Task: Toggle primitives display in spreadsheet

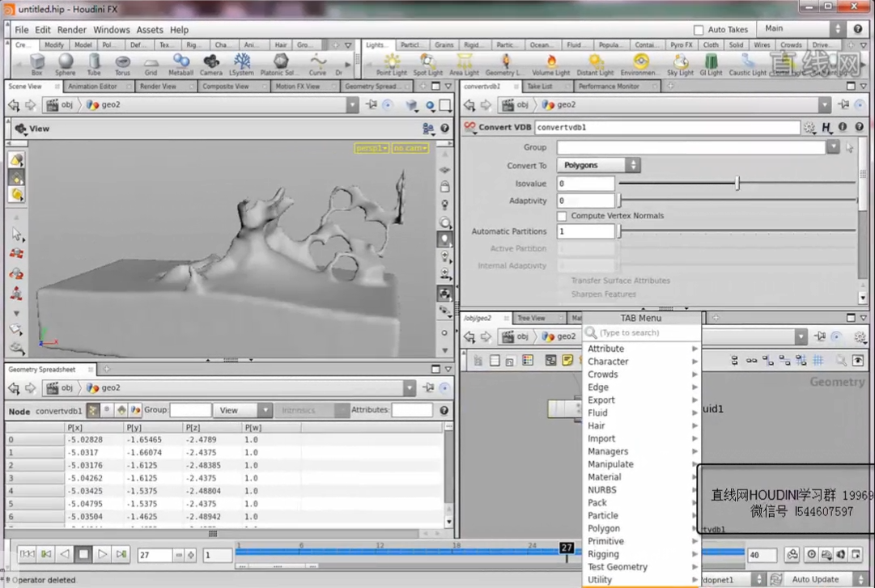Action: [x=121, y=410]
